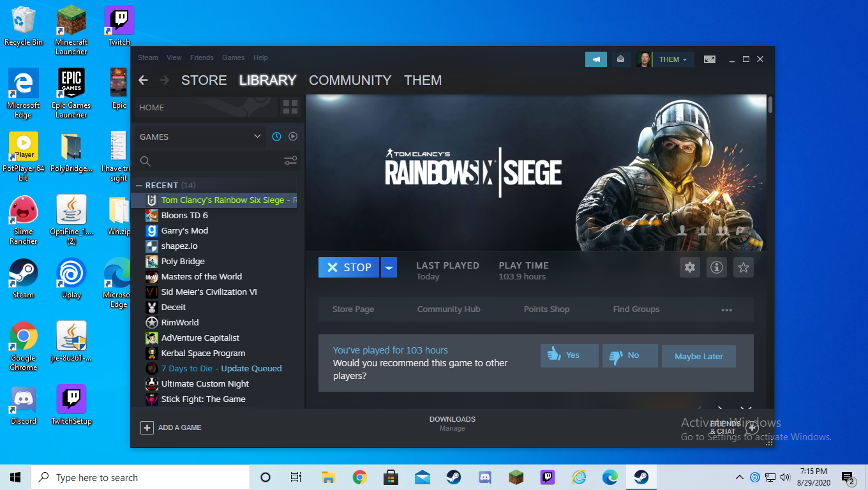Screen dimensions: 868x490
Task: Toggle the ready-to-play filter icon
Action: (x=293, y=137)
